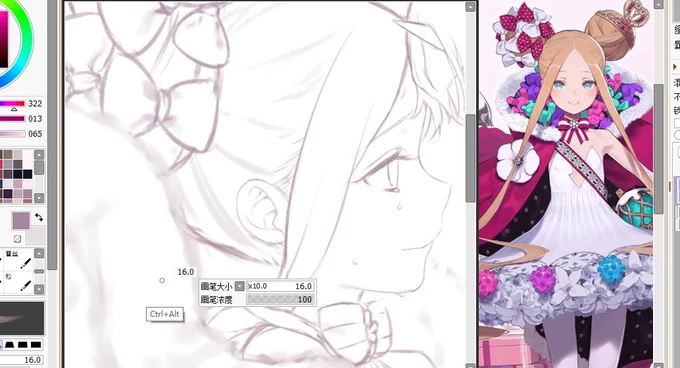
Task: Click the reference illustration of the girl
Action: (x=566, y=184)
